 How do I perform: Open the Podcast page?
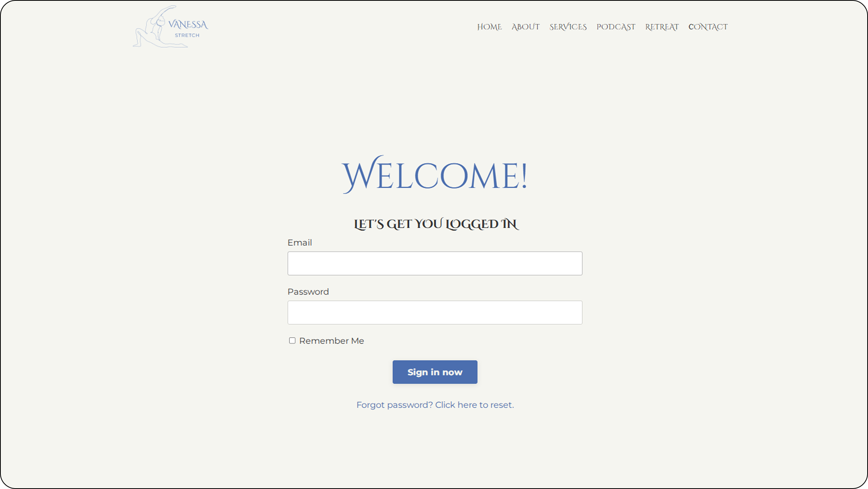(616, 27)
